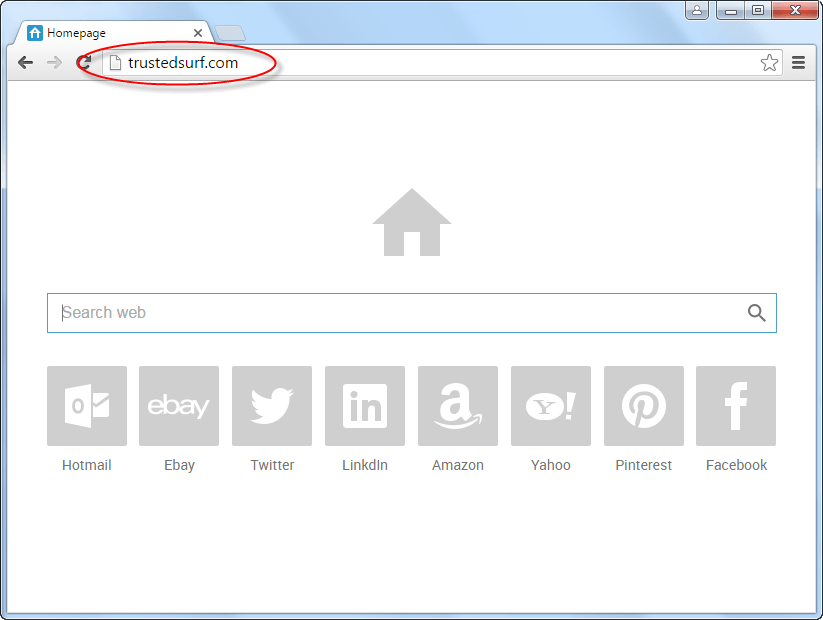
Task: Click the Twitter text label
Action: pyautogui.click(x=272, y=465)
